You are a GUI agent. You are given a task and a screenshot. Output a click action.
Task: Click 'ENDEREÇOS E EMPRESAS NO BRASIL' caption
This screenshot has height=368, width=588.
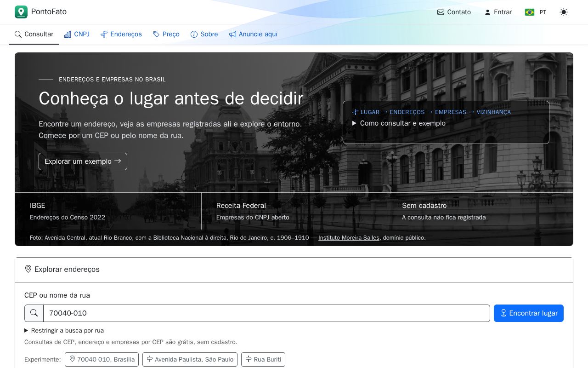112,80
